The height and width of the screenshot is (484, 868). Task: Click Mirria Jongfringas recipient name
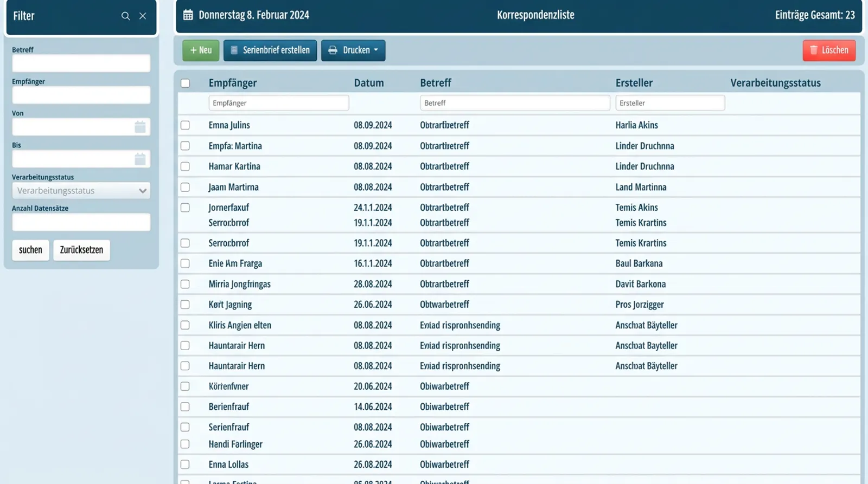[240, 284]
